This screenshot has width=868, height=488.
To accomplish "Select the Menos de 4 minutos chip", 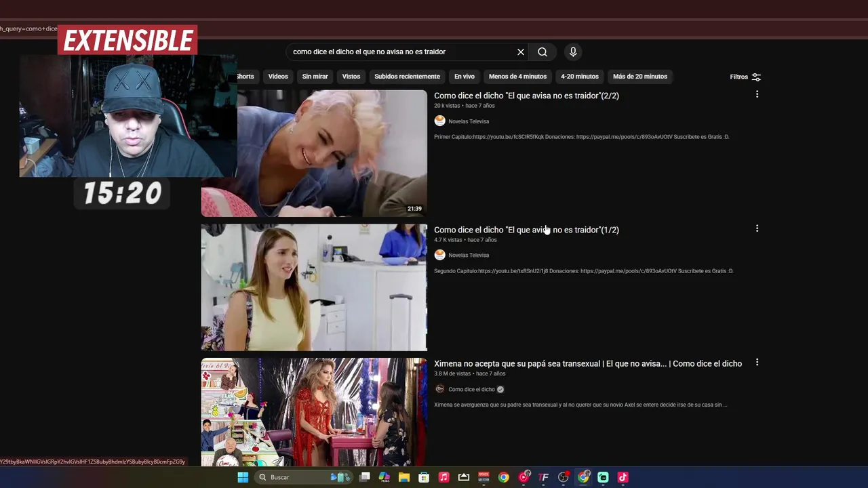I will click(x=517, y=77).
